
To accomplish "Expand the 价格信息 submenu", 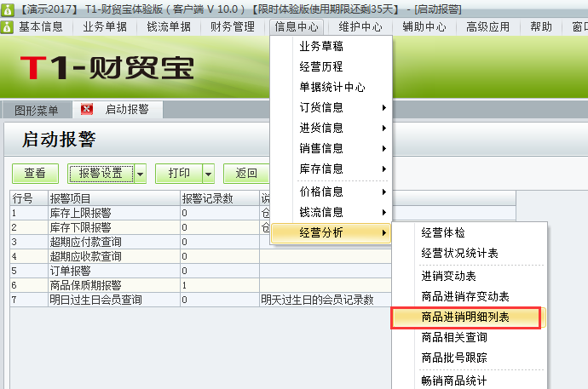I will tap(331, 192).
